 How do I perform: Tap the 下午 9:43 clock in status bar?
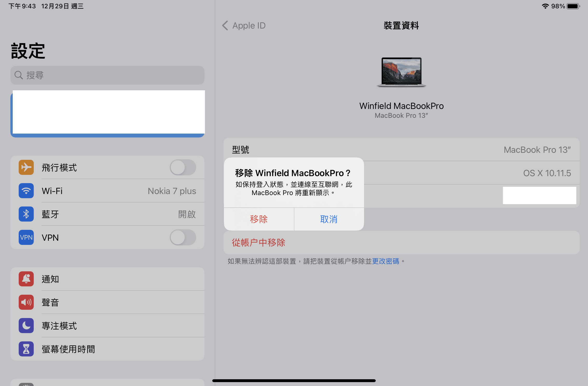(x=22, y=6)
